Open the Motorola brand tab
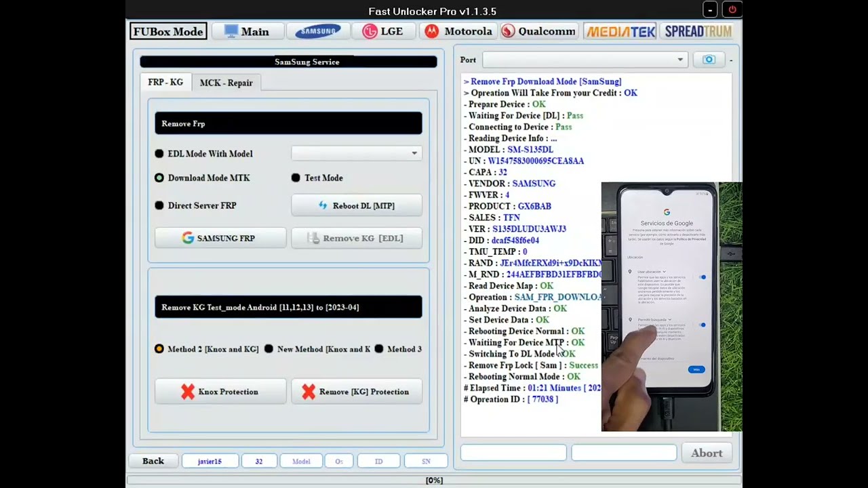The height and width of the screenshot is (488, 868). tap(458, 31)
